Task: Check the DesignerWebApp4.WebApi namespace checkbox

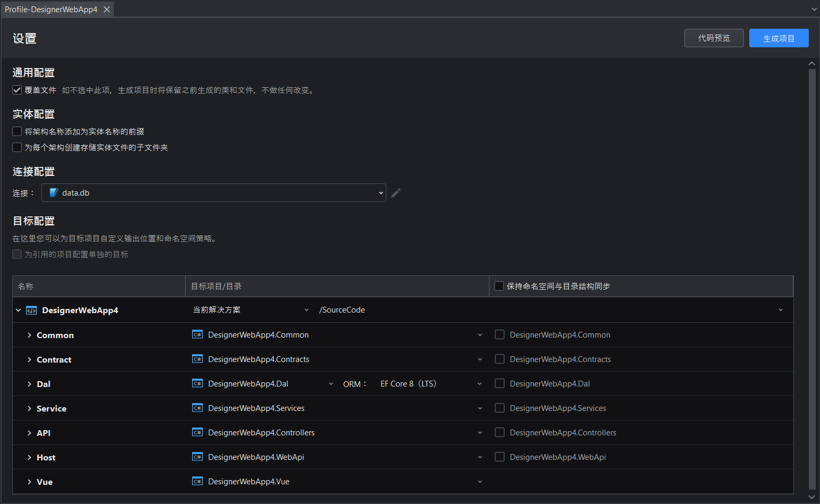Action: 500,457
